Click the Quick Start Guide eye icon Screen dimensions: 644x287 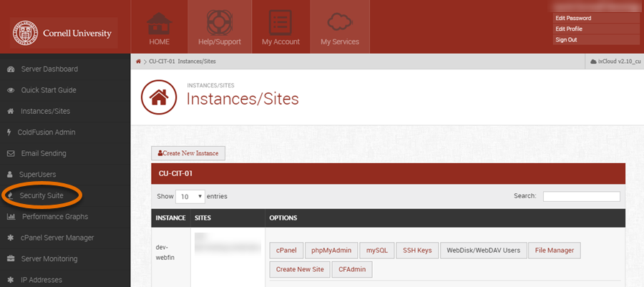pyautogui.click(x=11, y=90)
